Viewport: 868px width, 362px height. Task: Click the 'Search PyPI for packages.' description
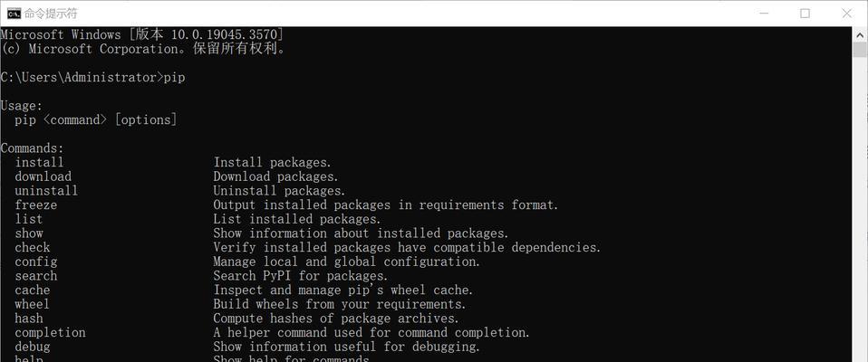coord(301,276)
